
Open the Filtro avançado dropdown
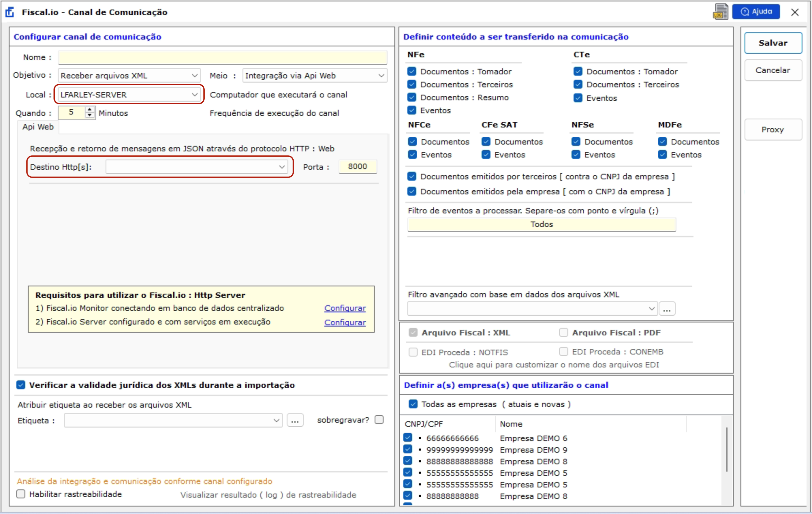[x=532, y=308]
